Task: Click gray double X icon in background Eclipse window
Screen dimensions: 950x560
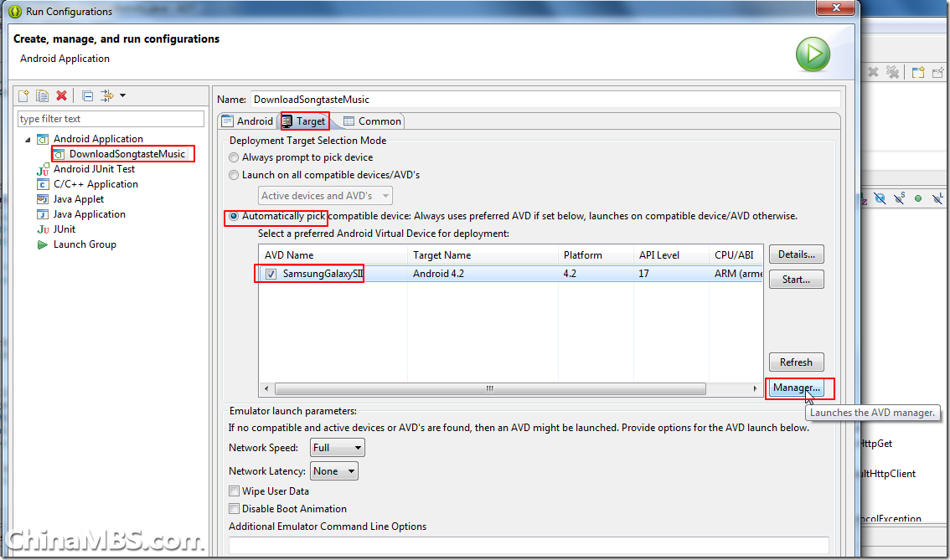Action: tap(892, 72)
